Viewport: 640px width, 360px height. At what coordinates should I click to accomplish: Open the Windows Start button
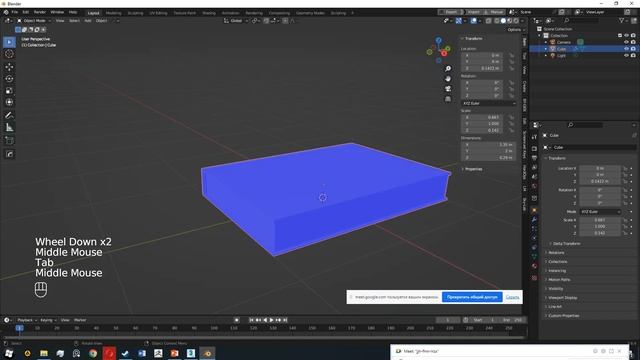[x=9, y=353]
